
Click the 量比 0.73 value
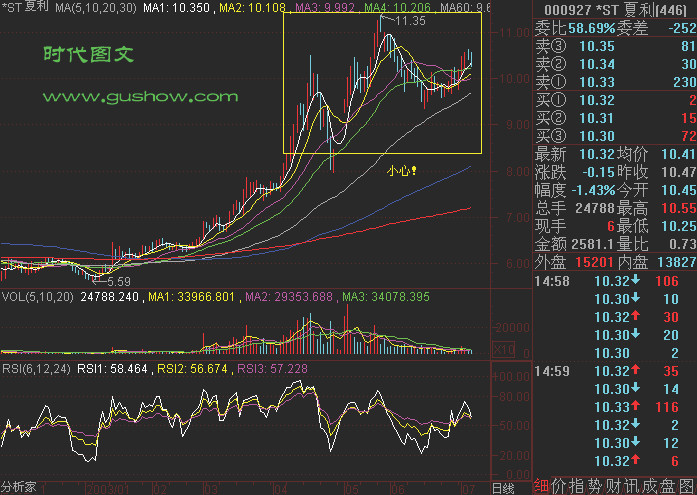(682, 244)
